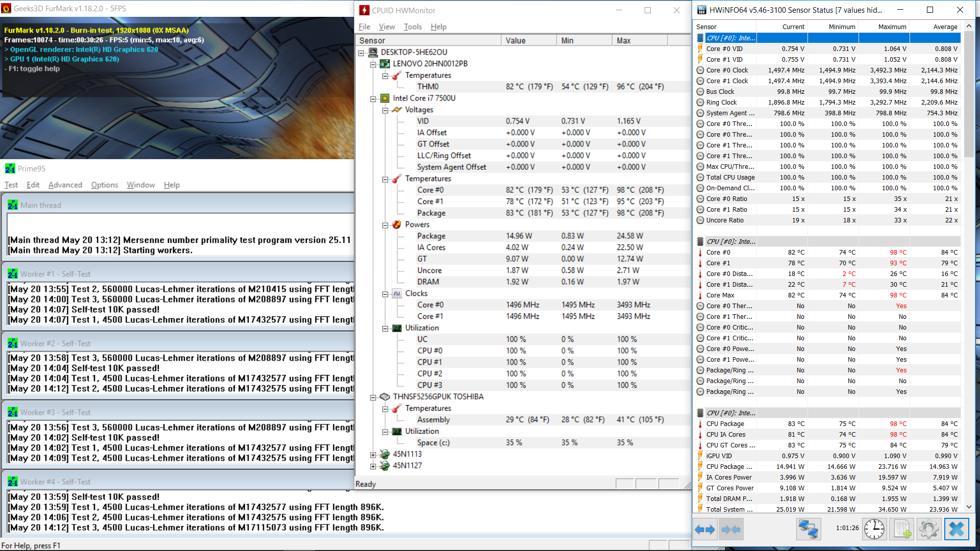Image resolution: width=980 pixels, height=551 pixels.
Task: Collapse the Powers group in HWMonitor
Action: coord(385,224)
